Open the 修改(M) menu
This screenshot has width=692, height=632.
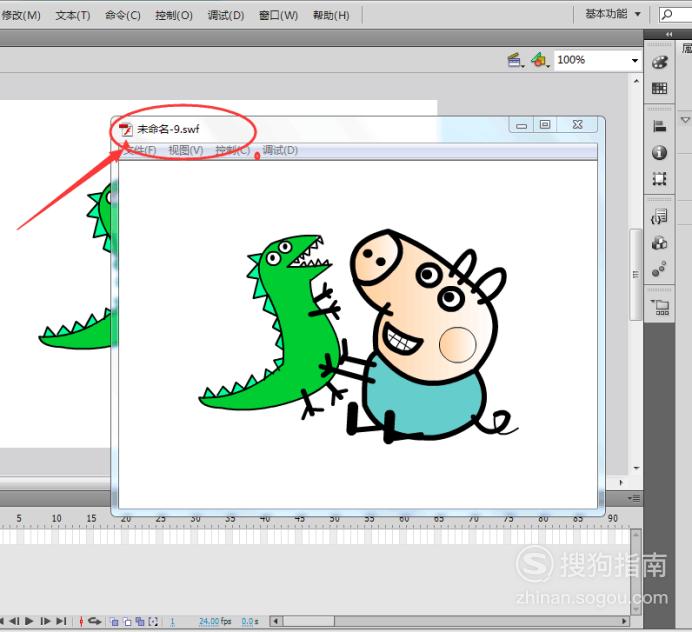tap(21, 15)
